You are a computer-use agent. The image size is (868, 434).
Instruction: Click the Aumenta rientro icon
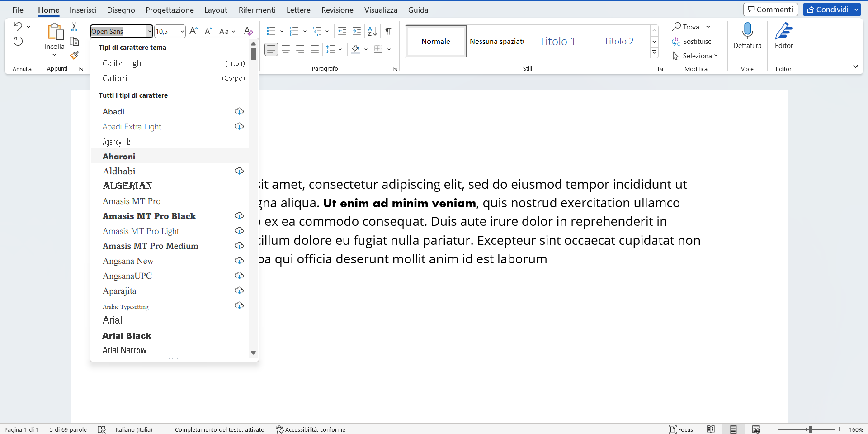[357, 31]
